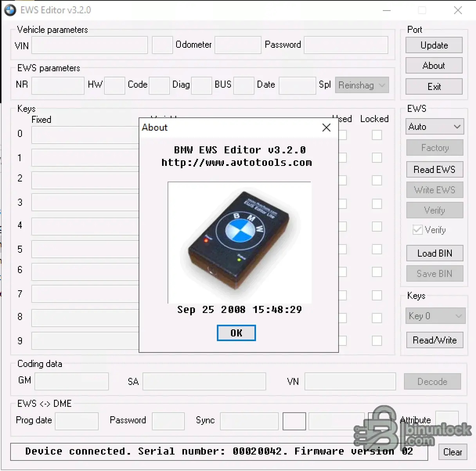Toggle Locked checkbox for key 1
This screenshot has height=471, width=476.
[377, 158]
